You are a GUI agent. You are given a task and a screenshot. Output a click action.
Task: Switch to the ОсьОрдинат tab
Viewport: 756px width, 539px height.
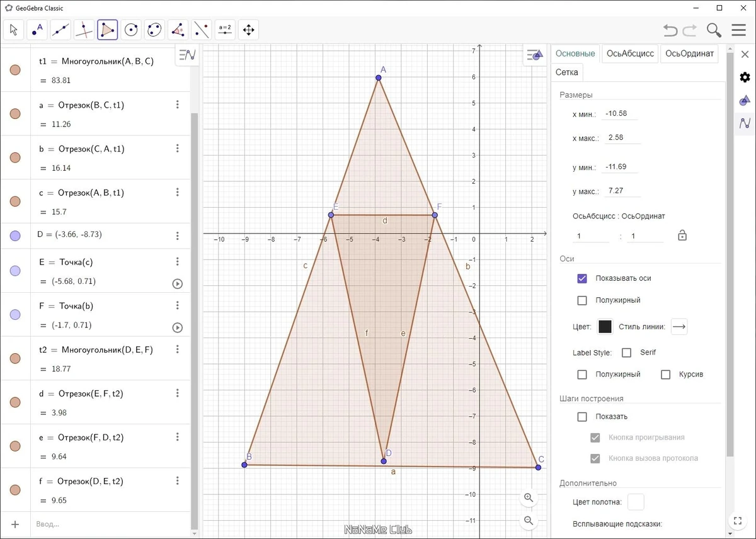click(689, 54)
